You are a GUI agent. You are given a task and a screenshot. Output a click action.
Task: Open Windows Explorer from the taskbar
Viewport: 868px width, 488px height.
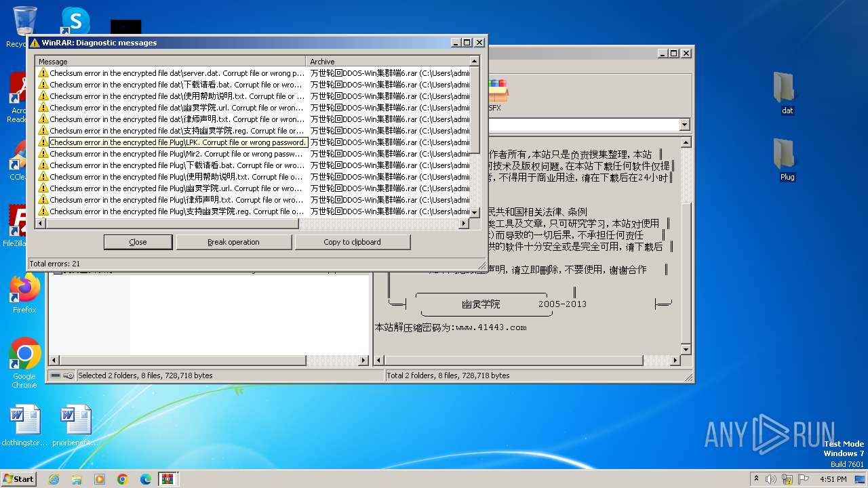(x=77, y=479)
